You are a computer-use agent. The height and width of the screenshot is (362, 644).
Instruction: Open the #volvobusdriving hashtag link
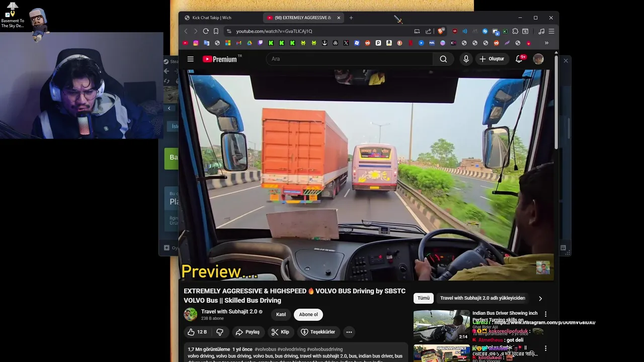(325, 349)
